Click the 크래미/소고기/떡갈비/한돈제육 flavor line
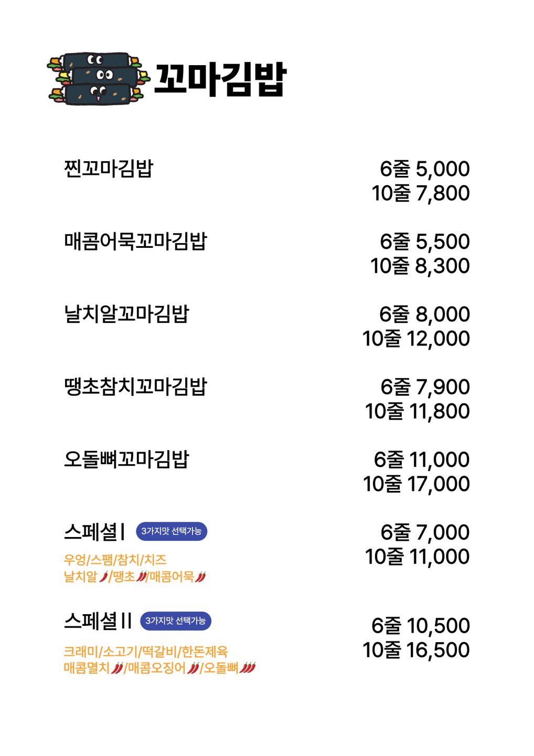This screenshot has width=534, height=756. tap(146, 652)
